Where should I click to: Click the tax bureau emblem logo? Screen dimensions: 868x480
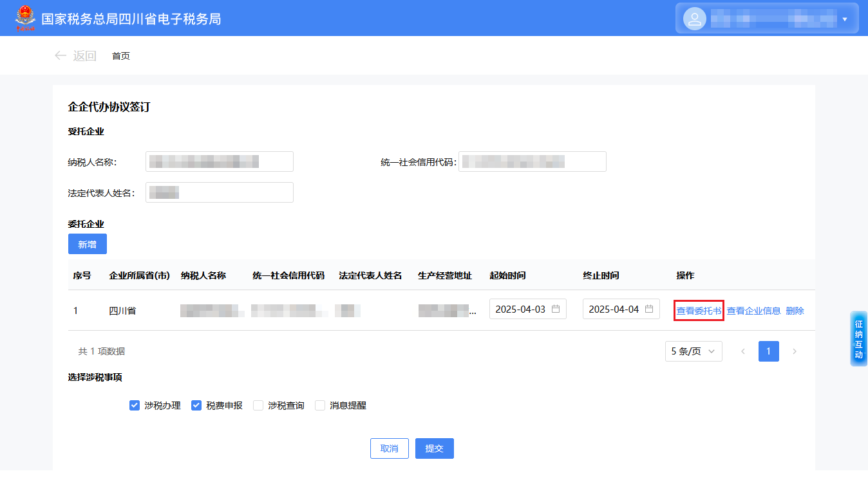[x=26, y=18]
